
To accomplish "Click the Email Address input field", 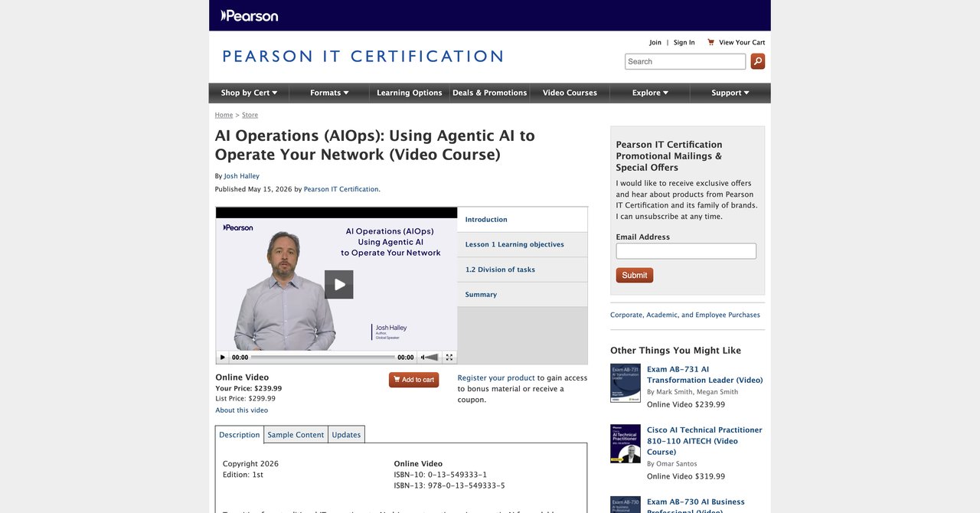I will (686, 251).
